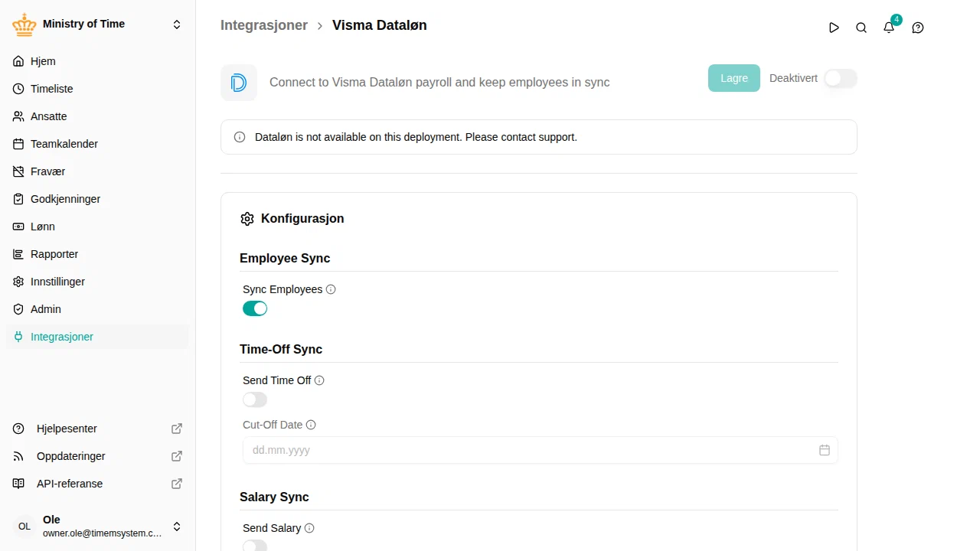
Task: Open Lønn in sidebar
Action: pos(97,227)
